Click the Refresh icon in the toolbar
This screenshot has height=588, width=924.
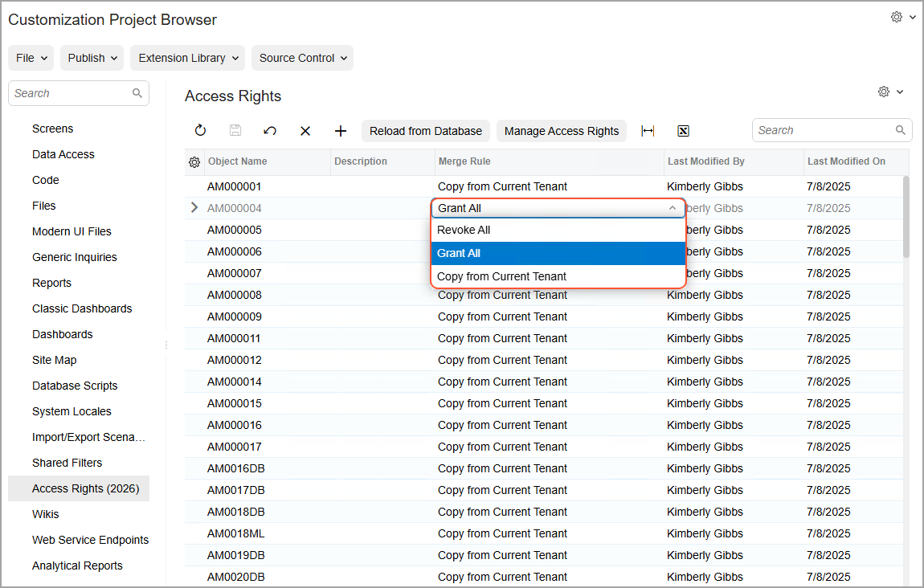click(x=201, y=131)
